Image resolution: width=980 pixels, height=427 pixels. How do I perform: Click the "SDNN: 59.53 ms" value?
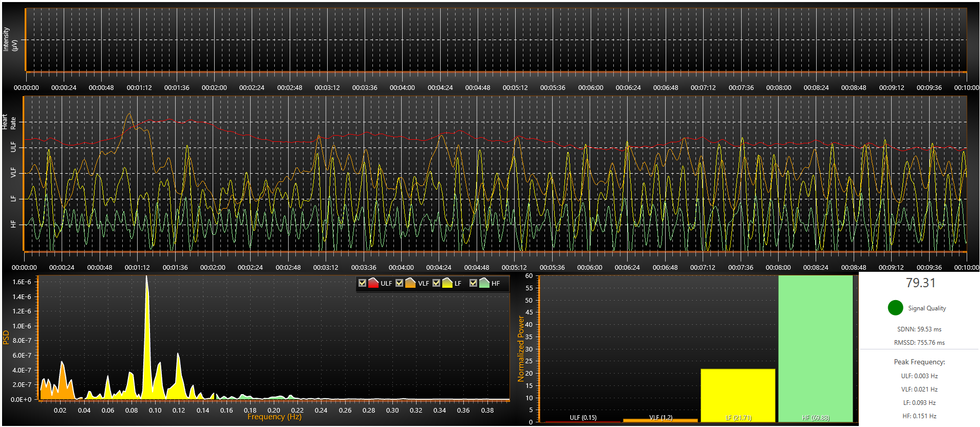point(919,329)
